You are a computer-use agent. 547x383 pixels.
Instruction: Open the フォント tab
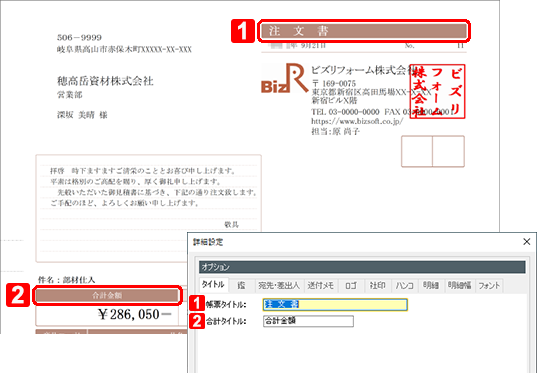pyautogui.click(x=489, y=286)
